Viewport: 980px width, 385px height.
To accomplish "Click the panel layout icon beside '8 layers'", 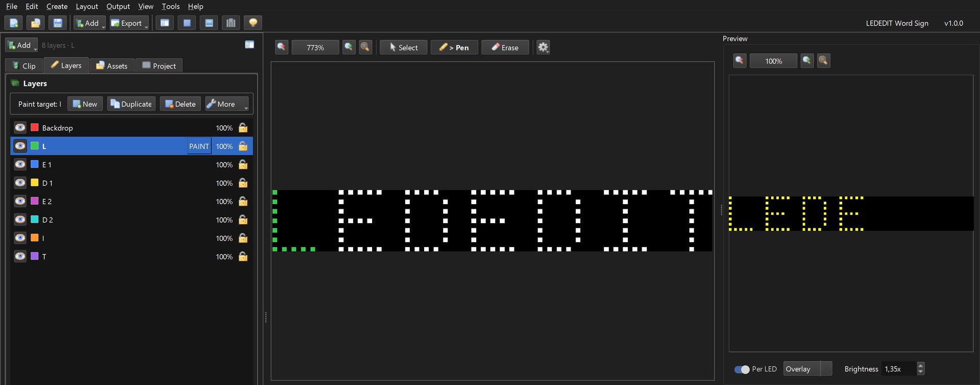I will coord(250,45).
